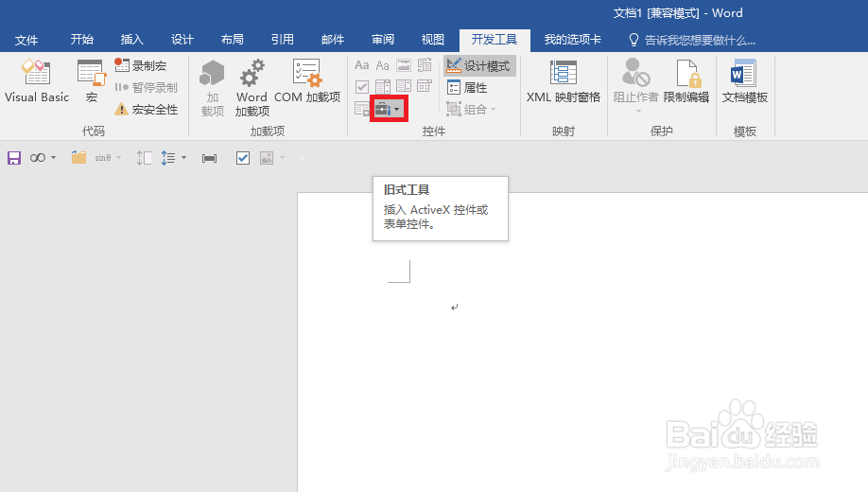Open COM 加载项 dialog
This screenshot has width=868, height=492.
click(307, 81)
